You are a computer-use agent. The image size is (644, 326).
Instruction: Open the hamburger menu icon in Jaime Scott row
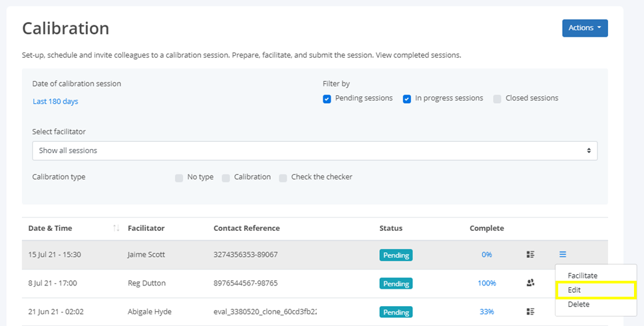pos(563,255)
